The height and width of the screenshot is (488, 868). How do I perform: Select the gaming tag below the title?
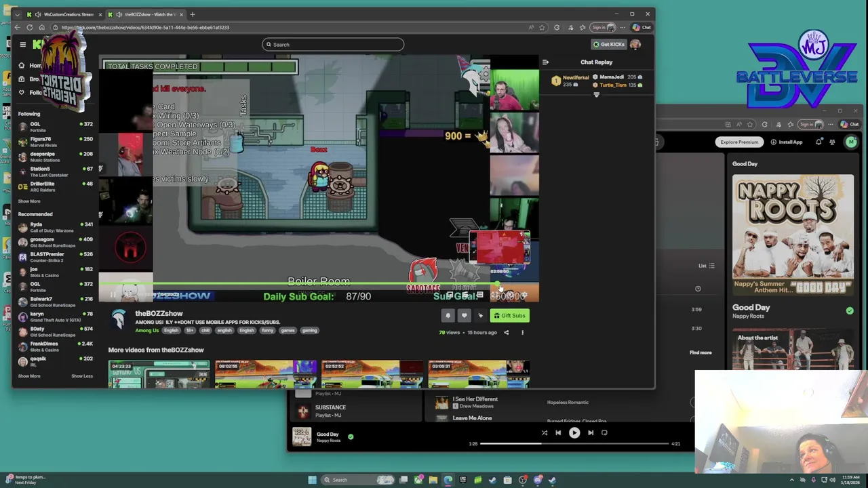coord(309,330)
